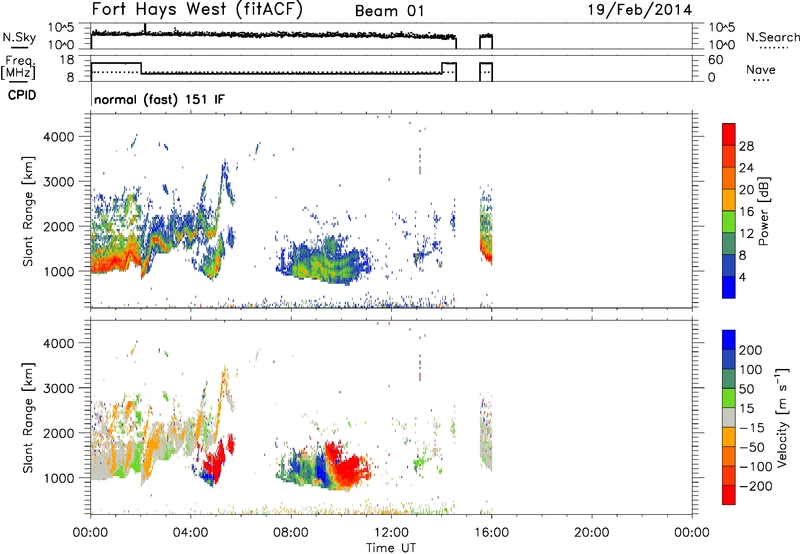Click the title 'Fort Hays West (fitACF)'

pyautogui.click(x=196, y=10)
